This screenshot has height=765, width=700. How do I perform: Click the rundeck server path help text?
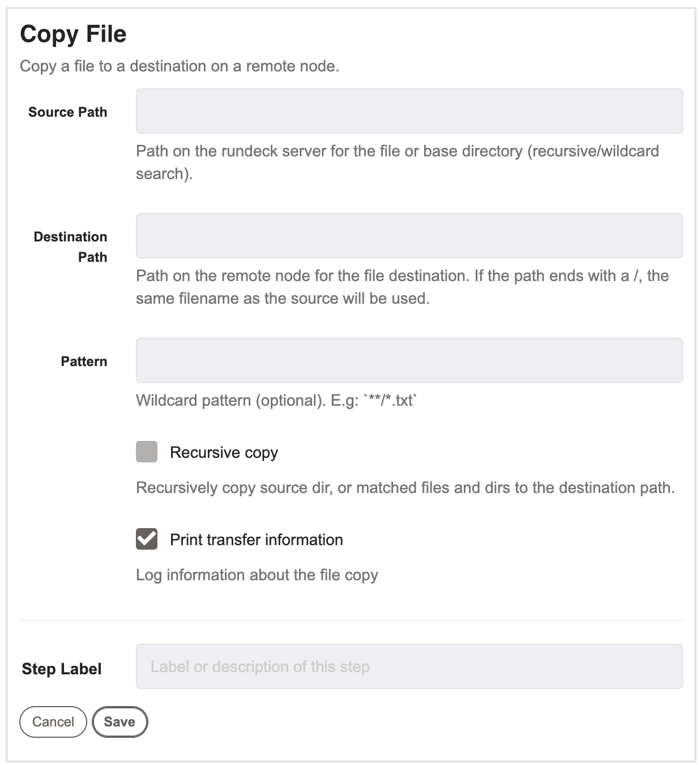click(398, 162)
